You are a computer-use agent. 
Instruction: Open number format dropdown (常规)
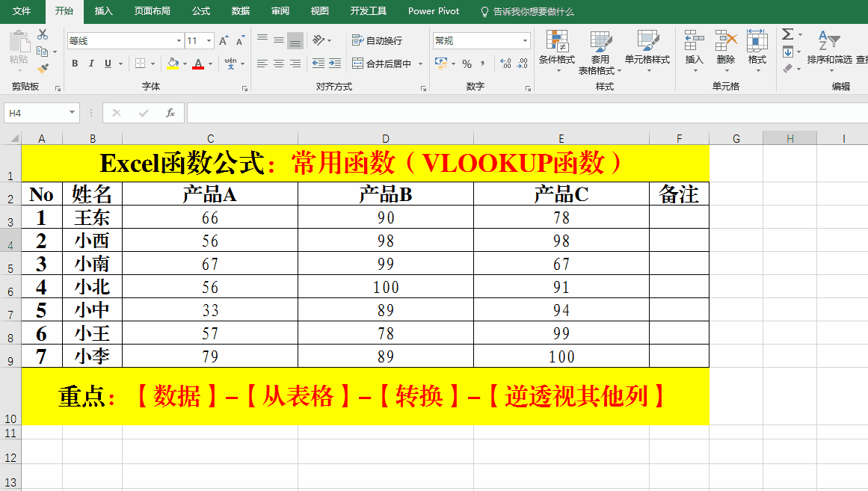[x=525, y=40]
